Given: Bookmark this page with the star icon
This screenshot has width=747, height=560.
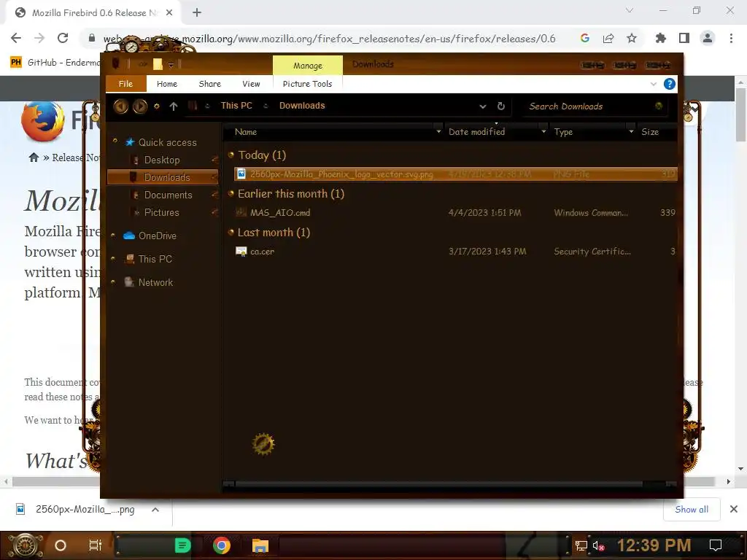Looking at the screenshot, I should pos(632,38).
